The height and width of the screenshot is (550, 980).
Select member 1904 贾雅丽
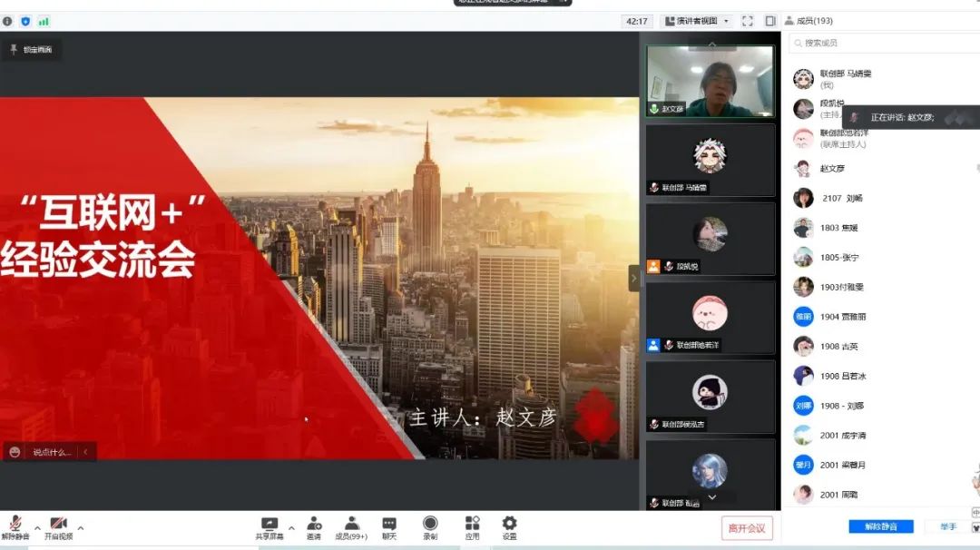(x=883, y=316)
